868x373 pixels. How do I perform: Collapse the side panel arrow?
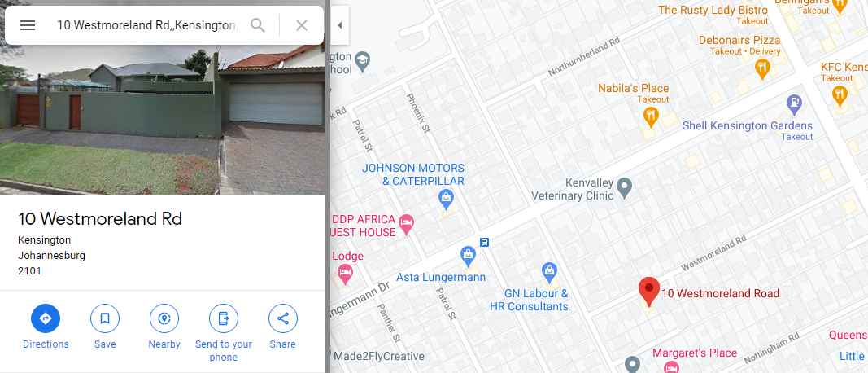pos(340,25)
